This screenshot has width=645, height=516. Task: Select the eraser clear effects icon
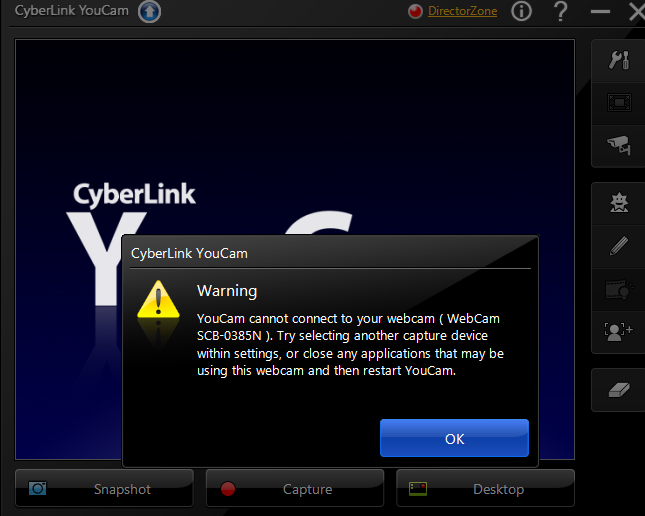[x=619, y=390]
